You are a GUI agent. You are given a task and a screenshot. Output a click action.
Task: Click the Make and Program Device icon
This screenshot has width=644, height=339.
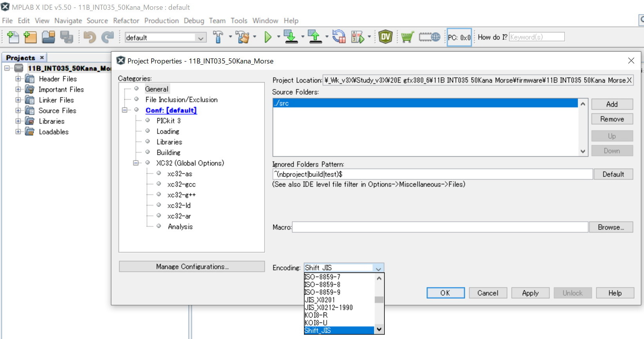[291, 37]
